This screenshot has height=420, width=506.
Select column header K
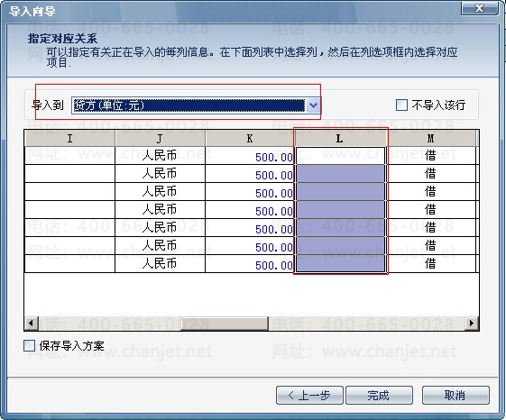250,139
